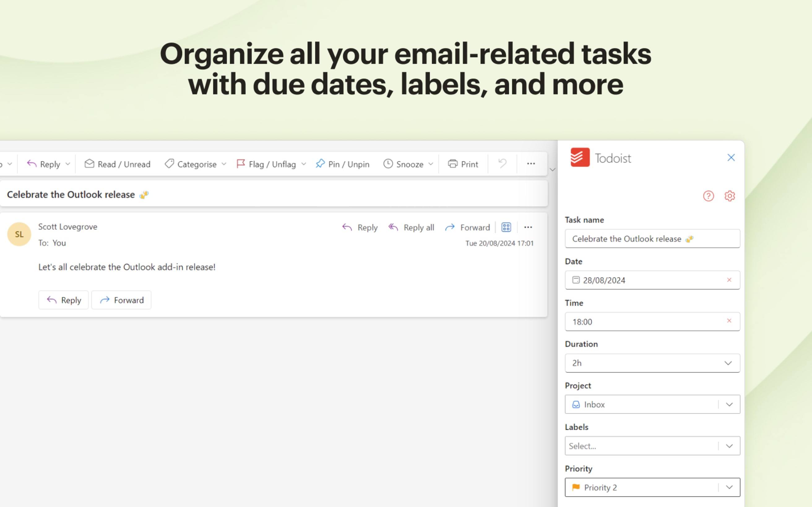
Task: Print the email
Action: [463, 164]
